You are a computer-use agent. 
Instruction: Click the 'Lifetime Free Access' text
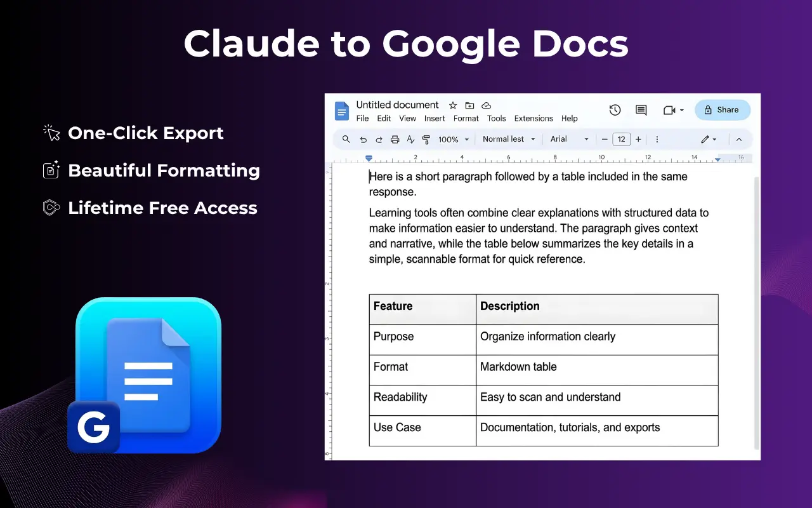162,208
